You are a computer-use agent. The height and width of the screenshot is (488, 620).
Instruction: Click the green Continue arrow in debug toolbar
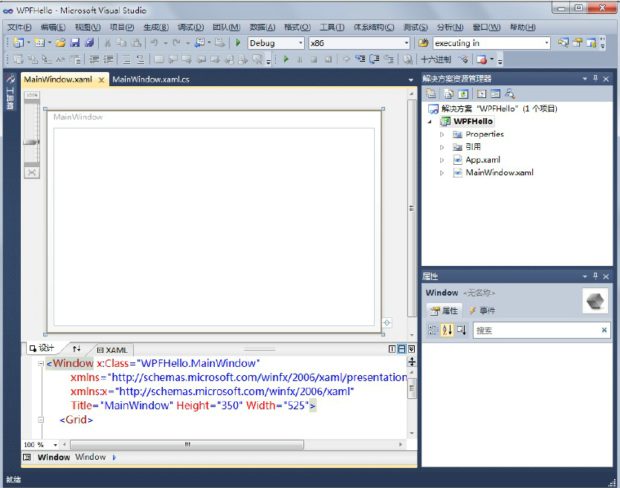pos(286,59)
